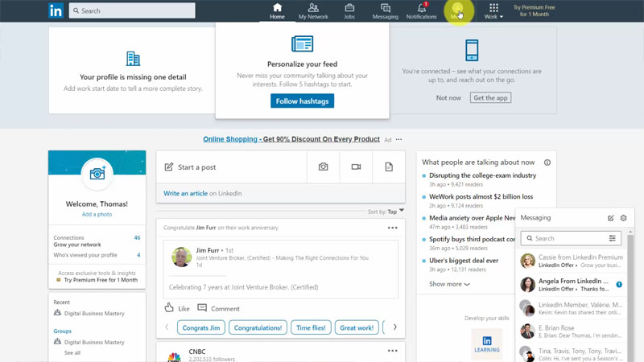Viewport: 644px width, 362px height.
Task: Click the Get the app button
Action: 490,98
